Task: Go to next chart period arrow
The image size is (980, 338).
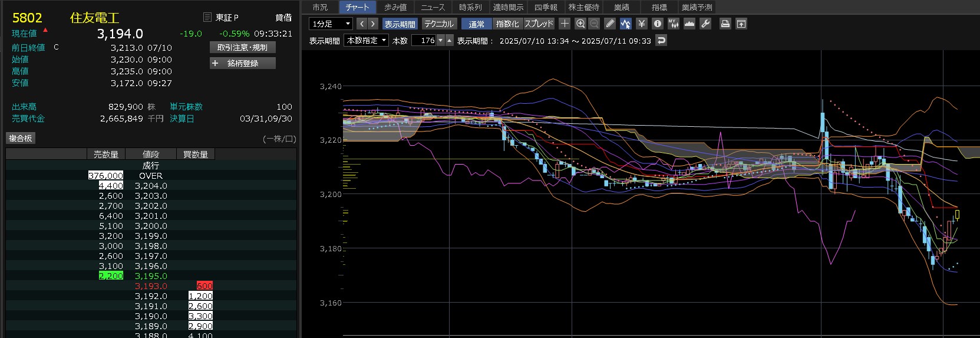Action: 372,24
